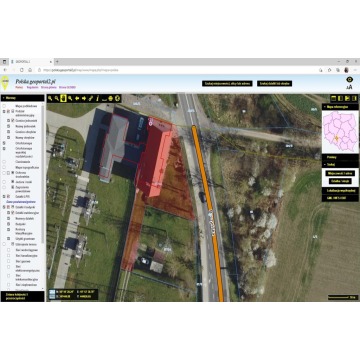Screen dimensions: 360x360
Task: Toggle the high contrast eye icon
Action: pos(349,79)
